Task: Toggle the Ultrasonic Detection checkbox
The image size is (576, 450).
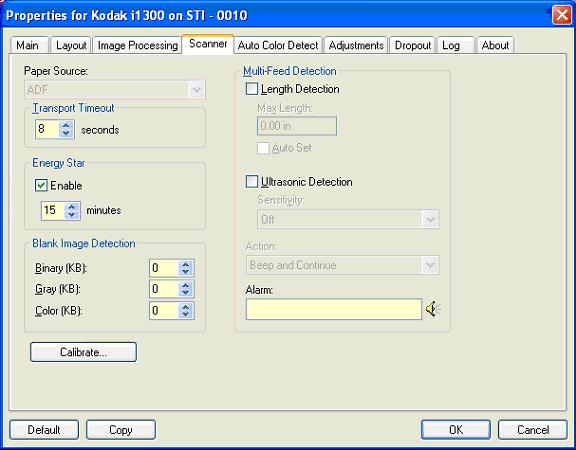Action: pyautogui.click(x=252, y=181)
